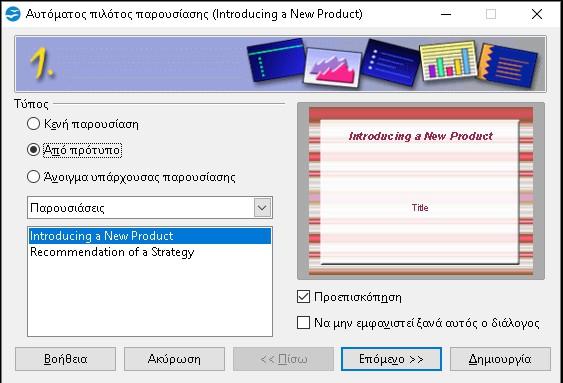Select Introducing a New Product template
563x383 pixels.
pyautogui.click(x=150, y=236)
